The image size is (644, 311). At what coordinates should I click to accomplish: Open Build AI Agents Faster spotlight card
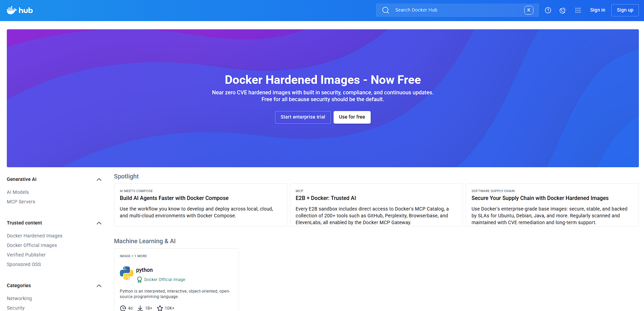pyautogui.click(x=200, y=205)
